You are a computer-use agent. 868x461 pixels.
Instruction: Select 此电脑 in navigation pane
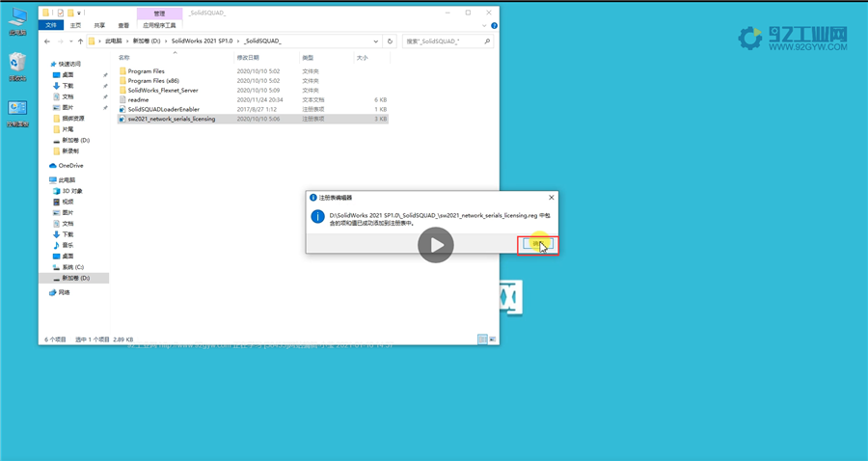coord(63,180)
